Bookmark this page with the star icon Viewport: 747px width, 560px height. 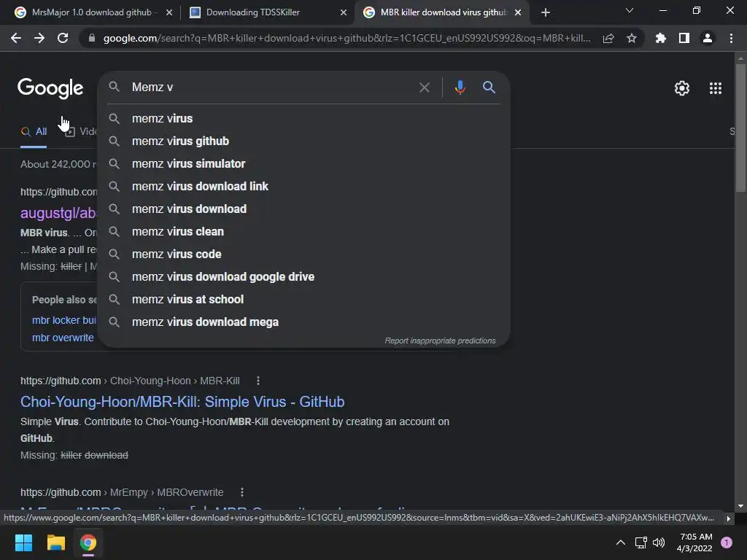click(632, 38)
